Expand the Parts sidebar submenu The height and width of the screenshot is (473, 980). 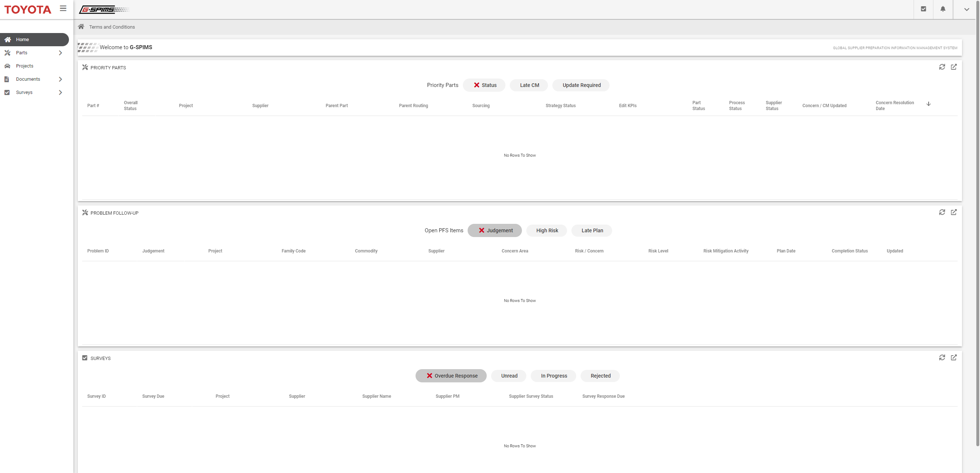click(60, 53)
